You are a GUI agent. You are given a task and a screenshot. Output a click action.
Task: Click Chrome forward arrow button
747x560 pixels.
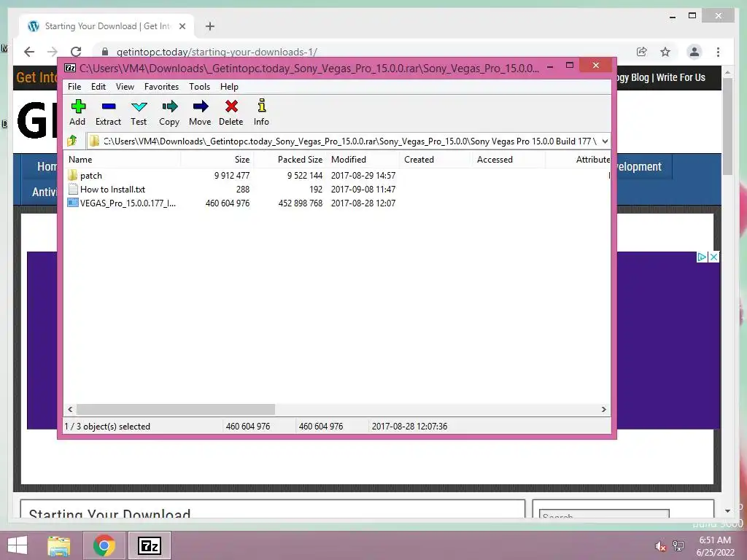53,52
